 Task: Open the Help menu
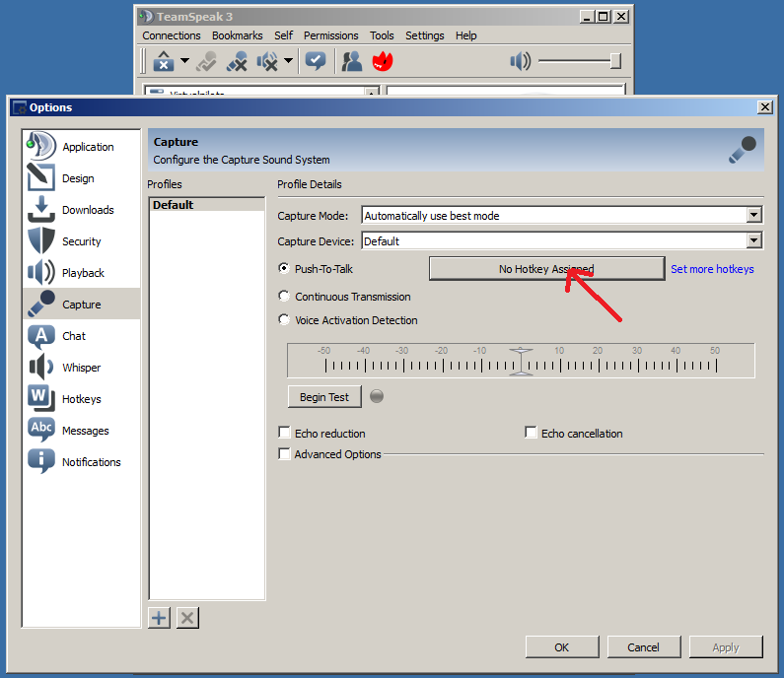click(x=466, y=35)
